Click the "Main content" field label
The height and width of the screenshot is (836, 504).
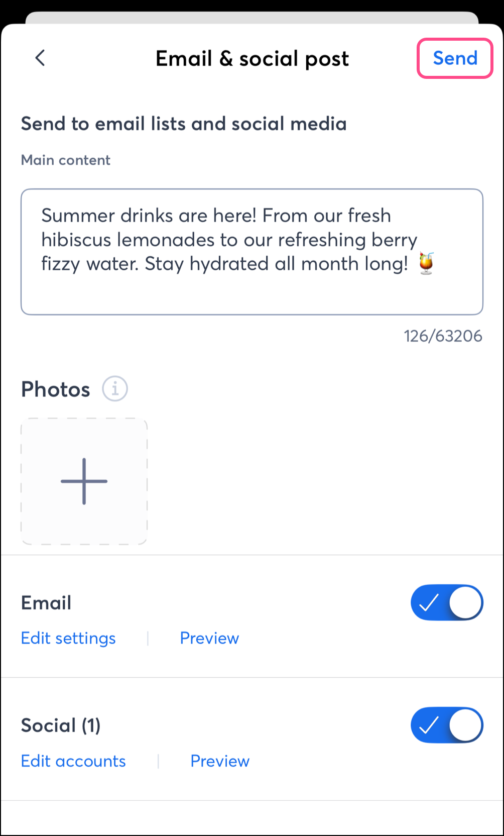pyautogui.click(x=66, y=160)
